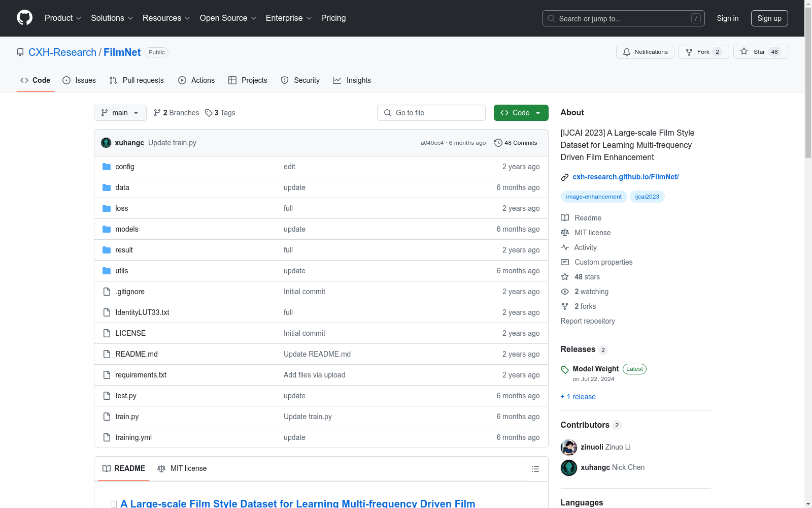Click the ijcai2023 topic tag

tap(647, 197)
